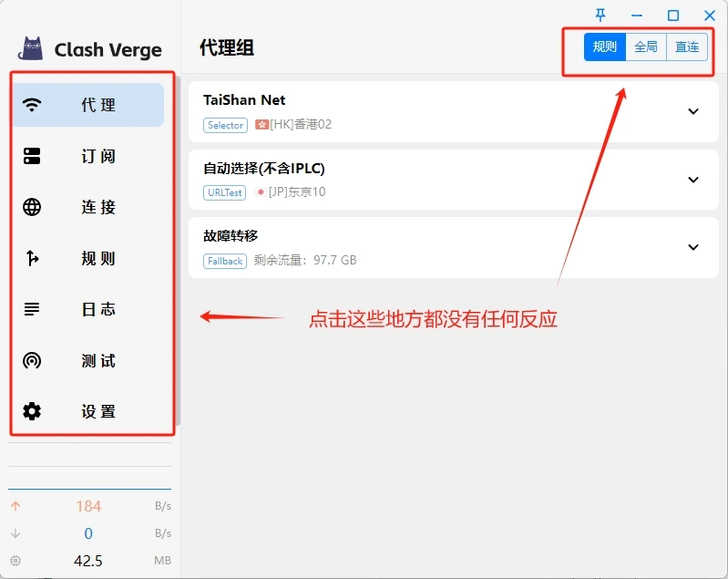
Task: Switch proxy mode to 全局
Action: point(646,47)
